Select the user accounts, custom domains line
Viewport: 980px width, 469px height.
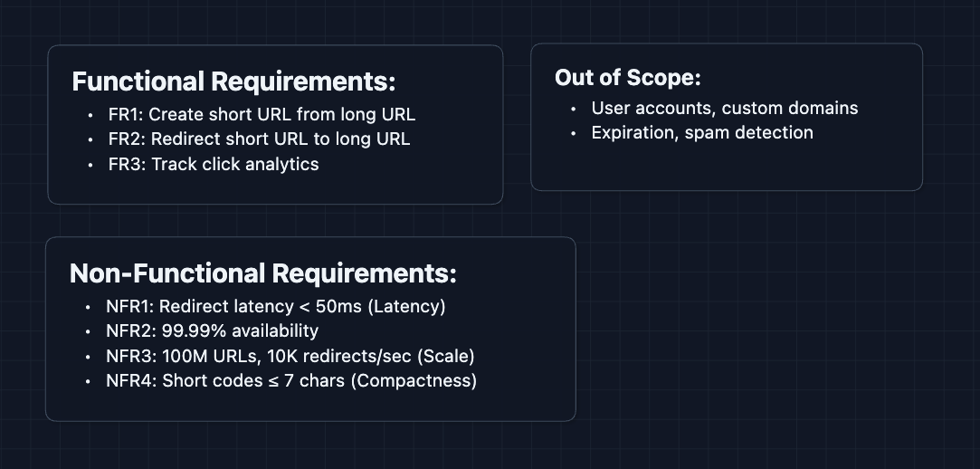click(x=724, y=109)
